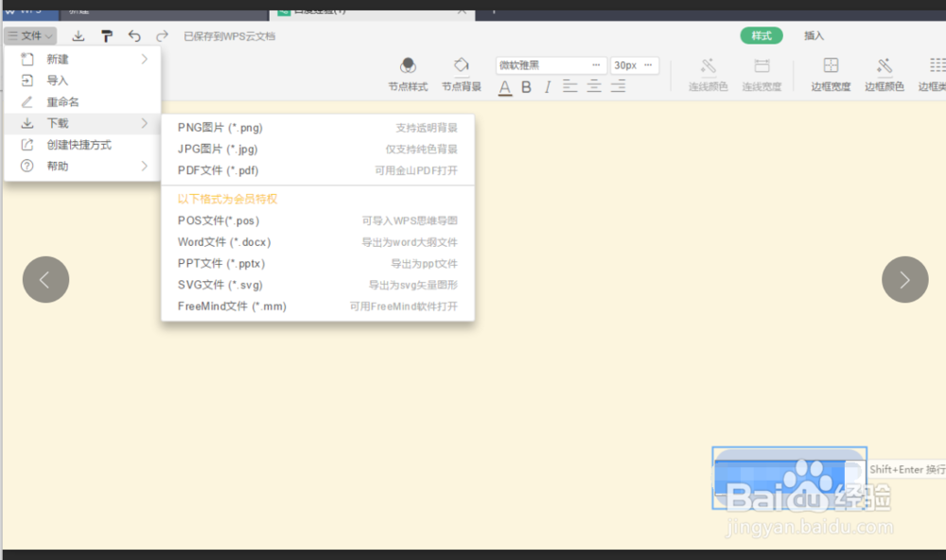Open the 微软雅黑 font dropdown

551,64
